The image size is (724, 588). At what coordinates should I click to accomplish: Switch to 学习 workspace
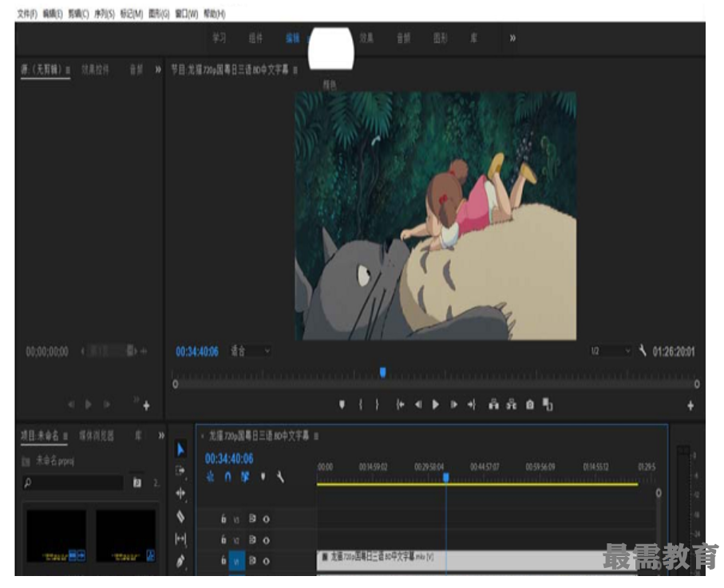click(x=219, y=37)
